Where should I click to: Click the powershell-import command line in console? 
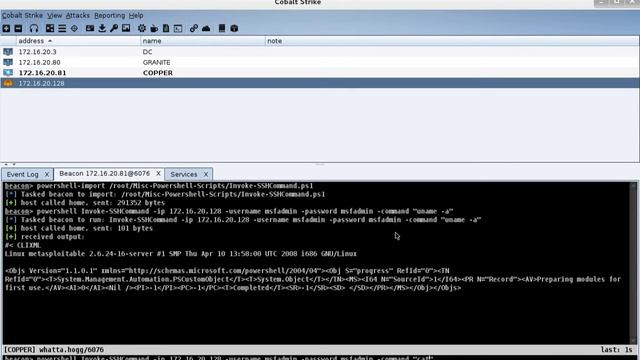coord(159,186)
